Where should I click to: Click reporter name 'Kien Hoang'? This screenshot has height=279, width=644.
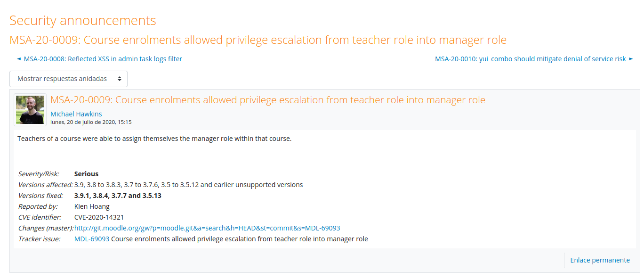pos(92,206)
